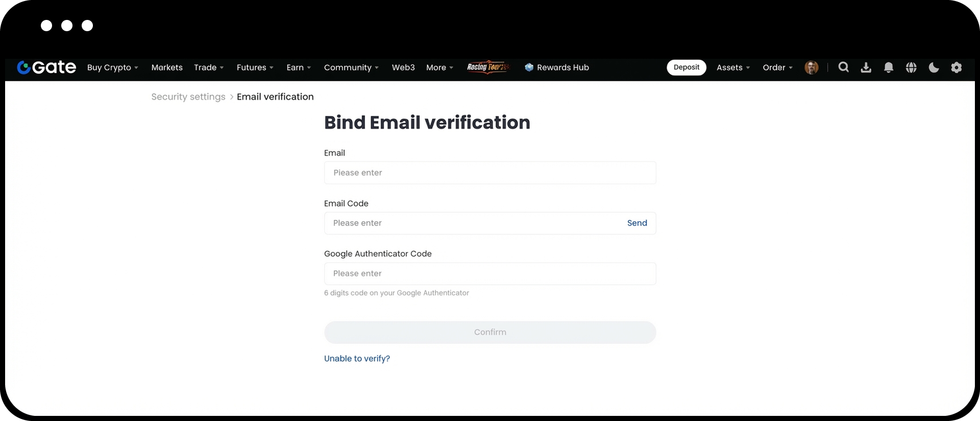Expand the Futures menu

[x=255, y=67]
